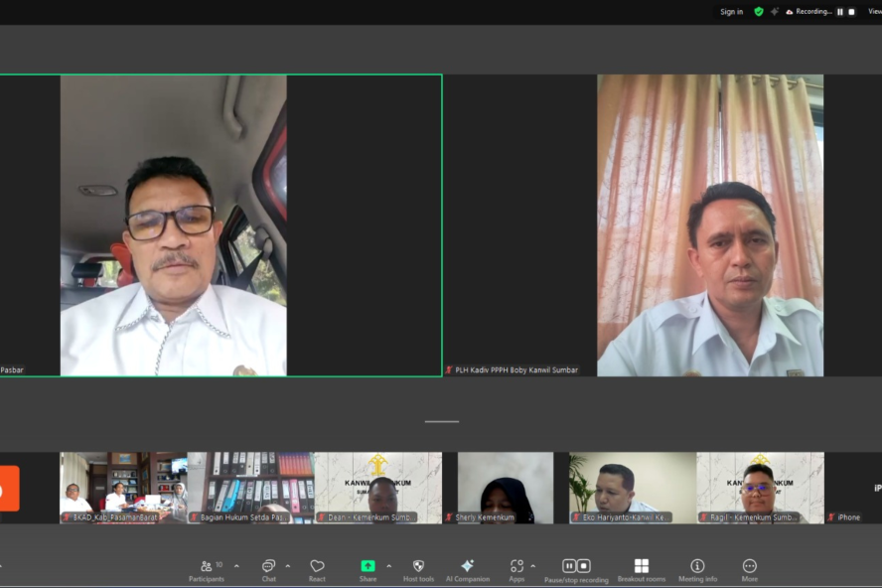Click the Sign in button
This screenshot has width=882, height=588.
coord(731,12)
